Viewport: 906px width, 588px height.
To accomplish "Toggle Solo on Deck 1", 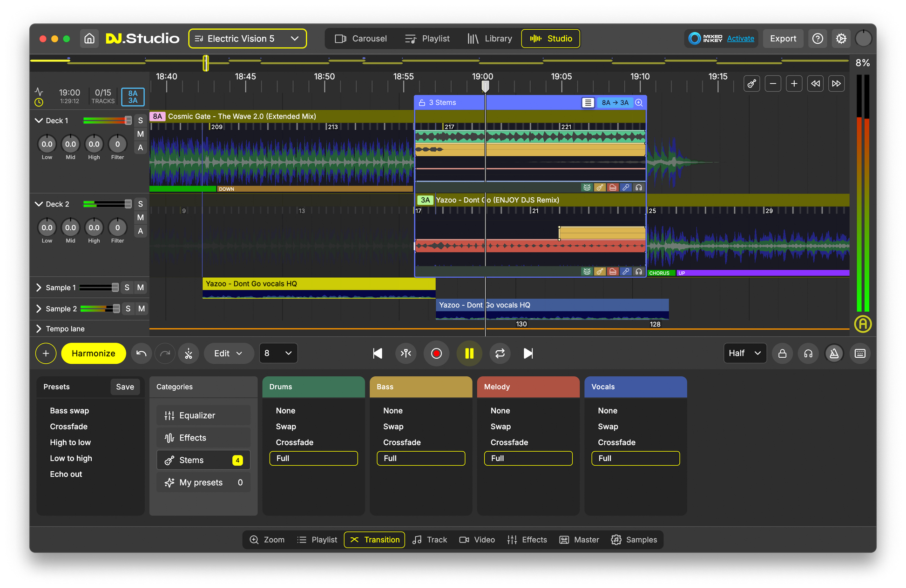I will [141, 120].
